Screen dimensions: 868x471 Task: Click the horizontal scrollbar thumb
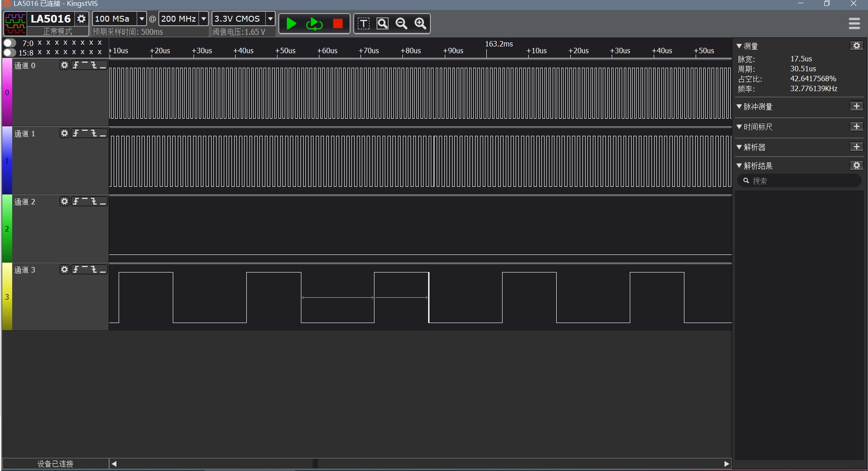(315, 463)
